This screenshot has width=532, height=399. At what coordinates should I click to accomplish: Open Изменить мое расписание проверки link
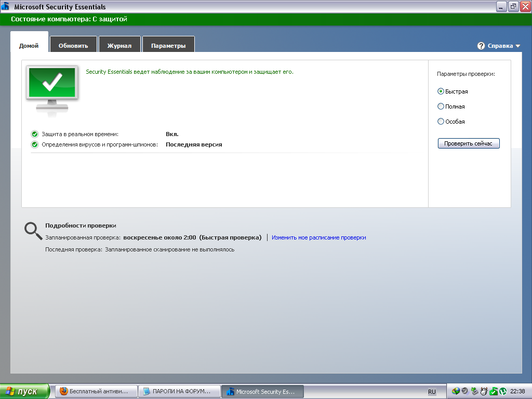pos(318,237)
